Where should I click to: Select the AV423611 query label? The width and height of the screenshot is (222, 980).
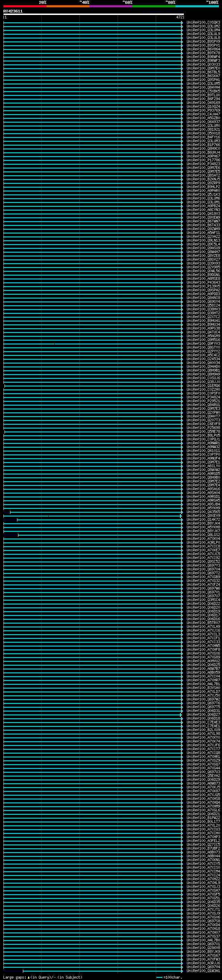tap(13, 11)
